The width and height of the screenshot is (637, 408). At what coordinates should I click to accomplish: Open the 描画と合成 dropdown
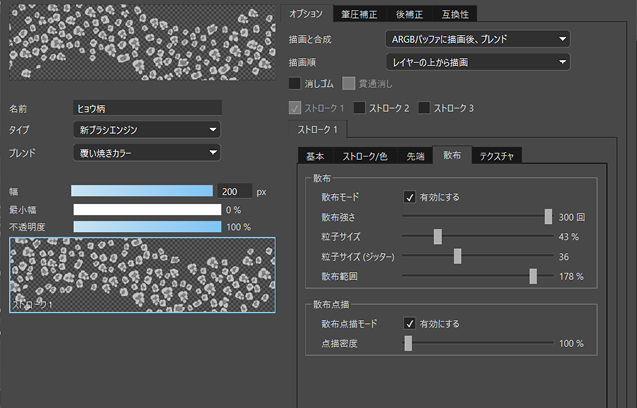477,40
